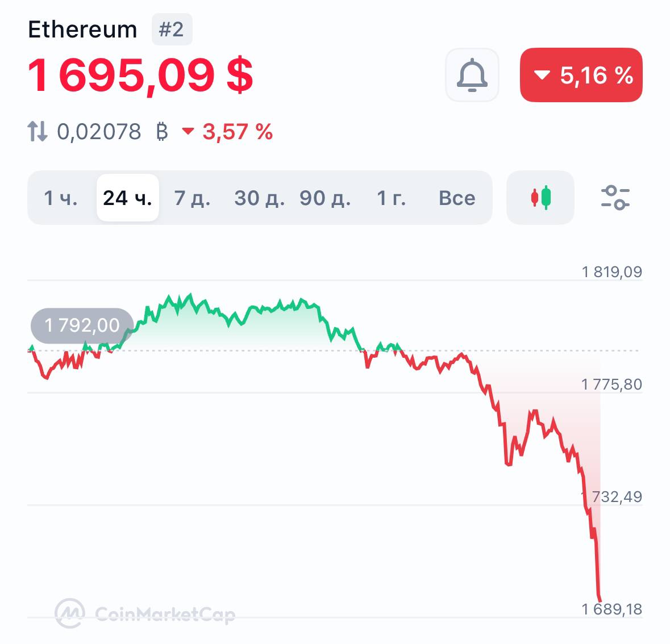The image size is (670, 644).
Task: Select the 24 ч. time range
Action: pyautogui.click(x=128, y=198)
